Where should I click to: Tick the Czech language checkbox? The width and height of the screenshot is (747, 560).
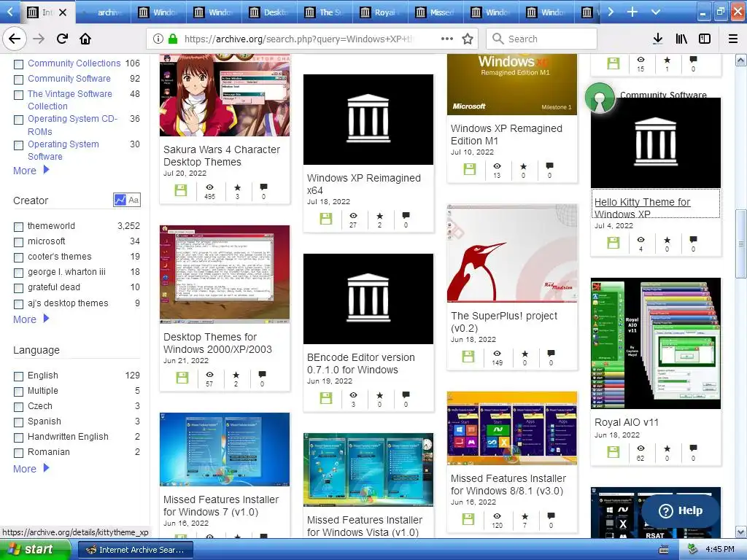[x=18, y=407]
